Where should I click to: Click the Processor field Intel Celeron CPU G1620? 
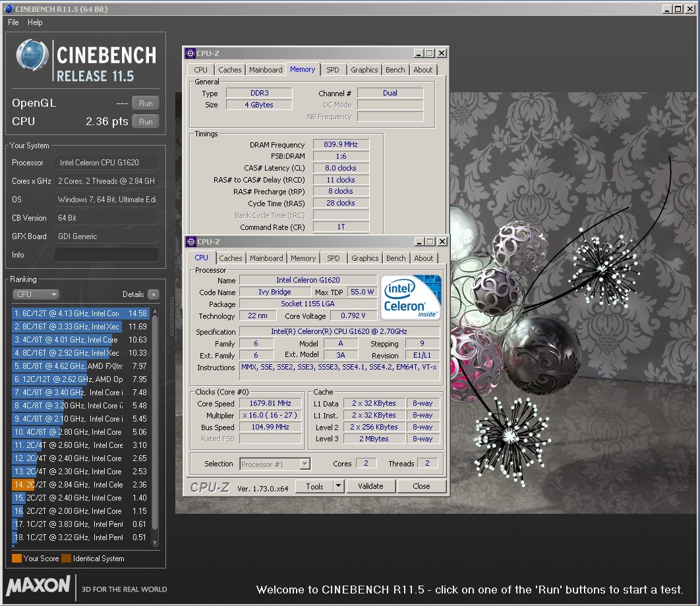point(107,163)
